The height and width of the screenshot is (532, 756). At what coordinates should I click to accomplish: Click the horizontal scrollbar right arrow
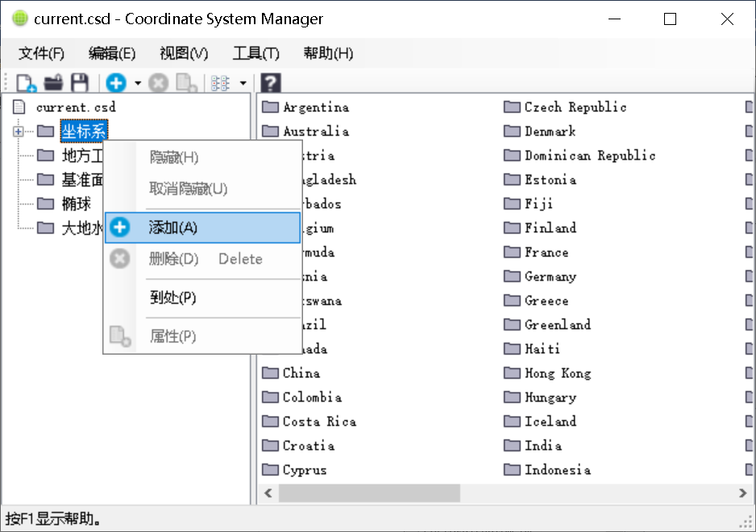[742, 493]
